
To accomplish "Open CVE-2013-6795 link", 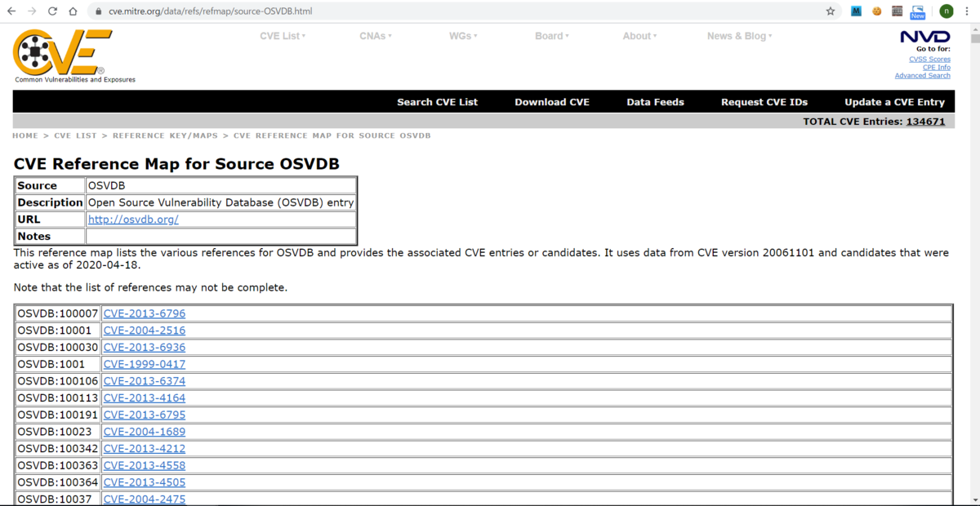I will pos(145,415).
